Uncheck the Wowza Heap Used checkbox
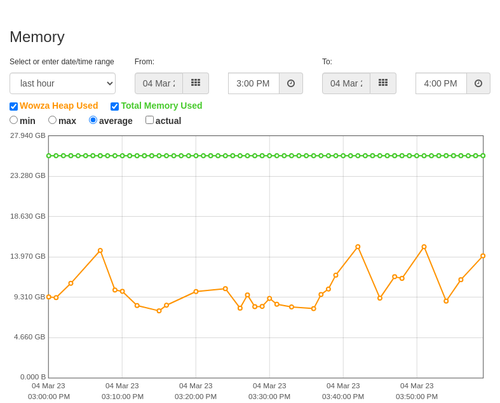This screenshot has width=500, height=403. click(14, 106)
